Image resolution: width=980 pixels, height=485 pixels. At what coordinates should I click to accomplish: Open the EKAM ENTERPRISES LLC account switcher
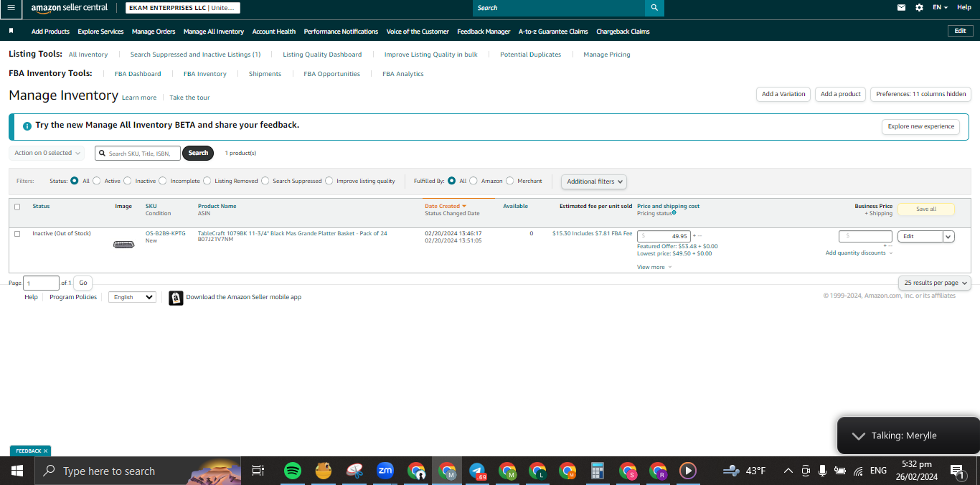183,8
